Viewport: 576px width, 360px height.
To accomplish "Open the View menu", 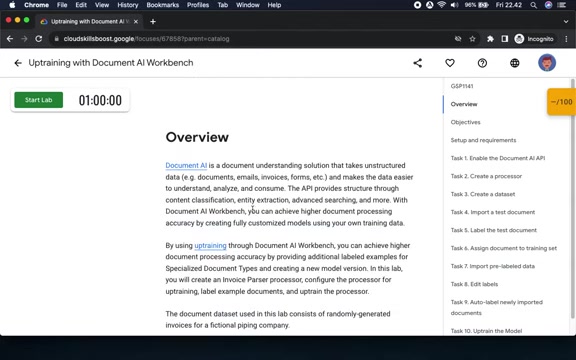I will (x=102, y=5).
